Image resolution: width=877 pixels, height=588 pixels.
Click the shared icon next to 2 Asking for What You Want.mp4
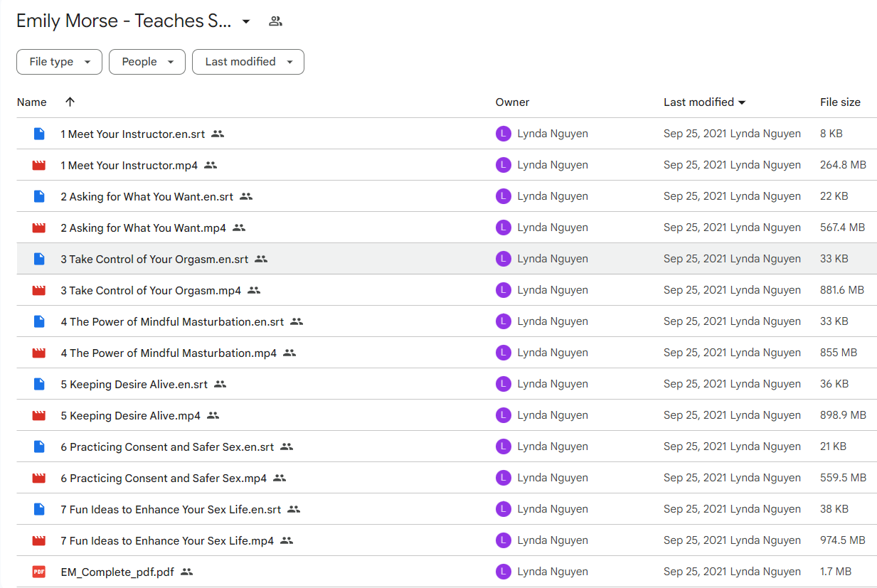(239, 228)
